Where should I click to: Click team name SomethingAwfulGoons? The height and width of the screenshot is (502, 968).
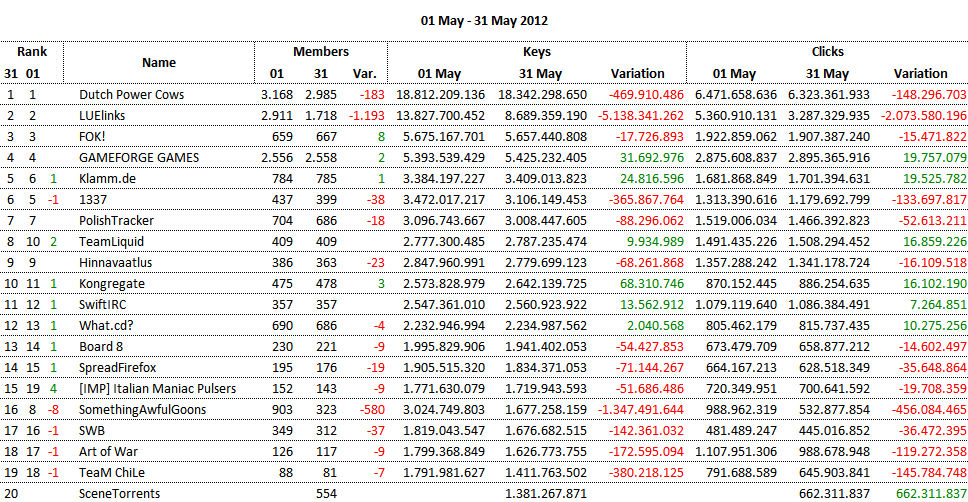(143, 409)
